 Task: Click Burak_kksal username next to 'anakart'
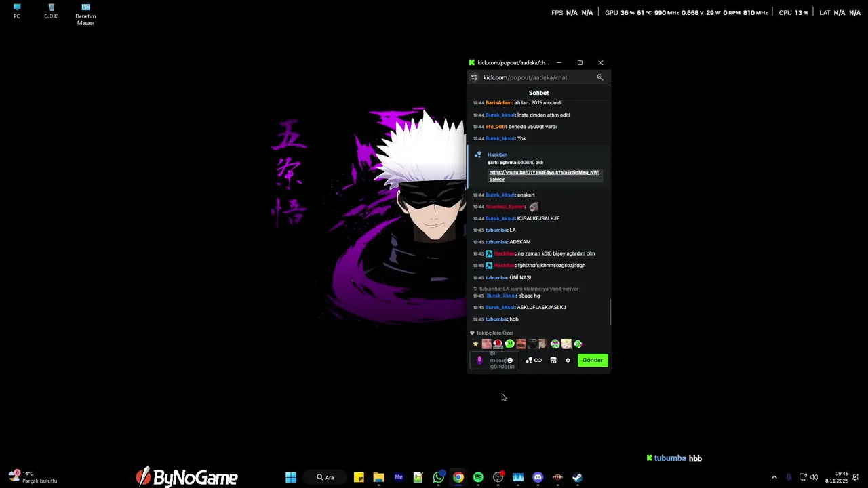pyautogui.click(x=500, y=195)
